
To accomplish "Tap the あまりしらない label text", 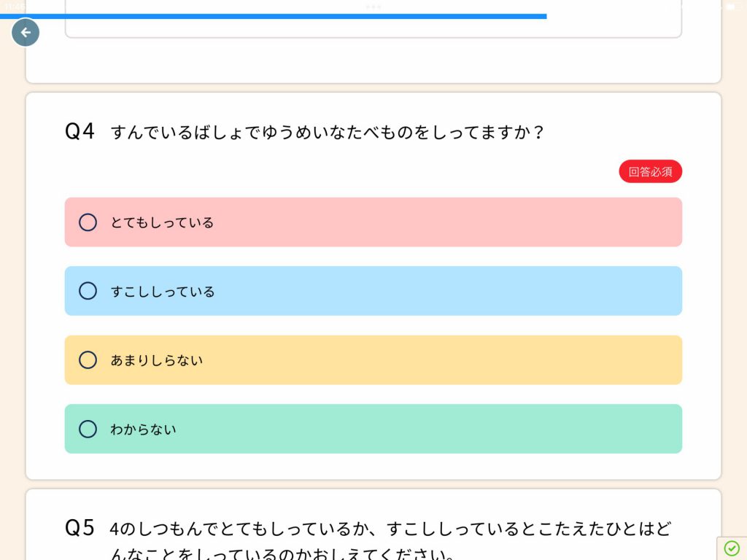I will pos(157,360).
